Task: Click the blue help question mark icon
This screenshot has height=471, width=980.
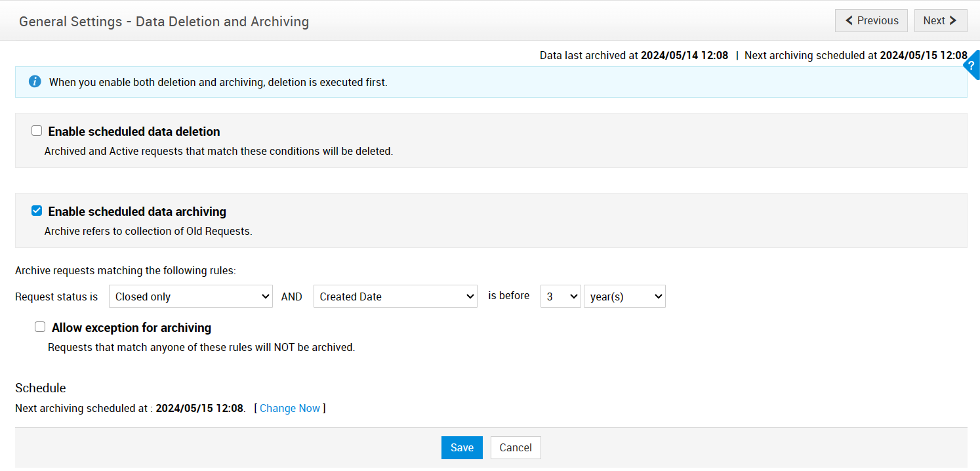Action: coord(971,65)
